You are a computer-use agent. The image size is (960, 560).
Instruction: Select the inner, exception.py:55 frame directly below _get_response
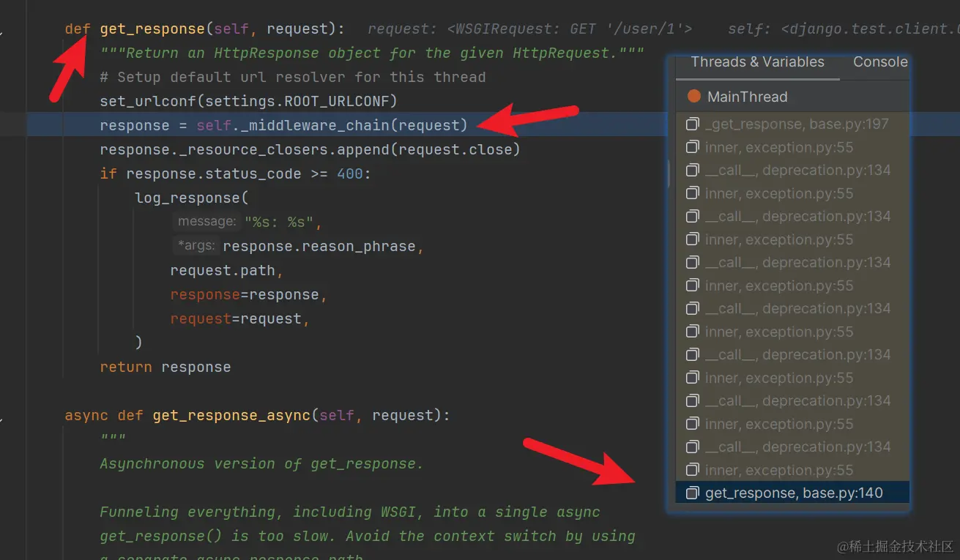(x=792, y=148)
